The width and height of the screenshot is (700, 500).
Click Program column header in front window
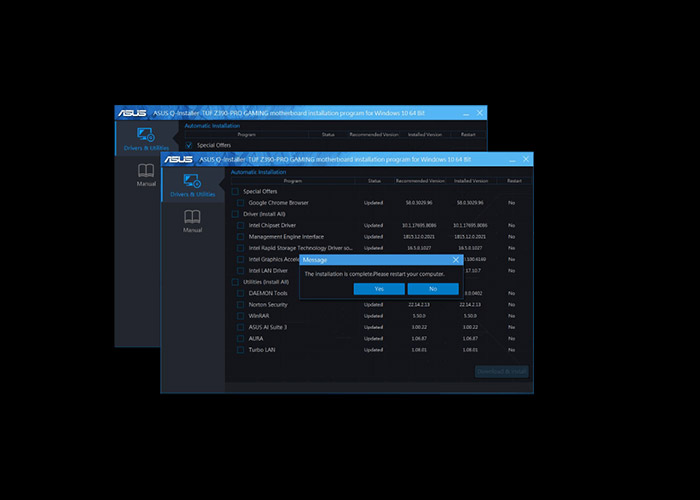293,181
